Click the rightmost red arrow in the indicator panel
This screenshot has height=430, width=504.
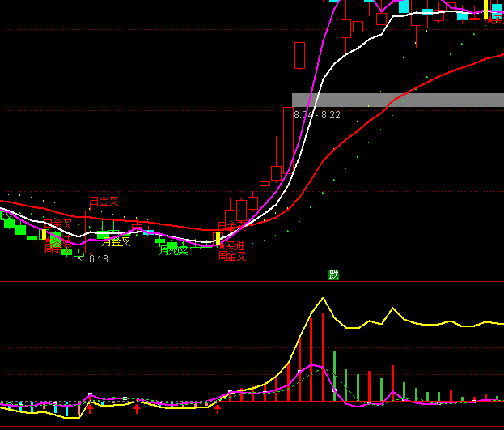tap(217, 410)
